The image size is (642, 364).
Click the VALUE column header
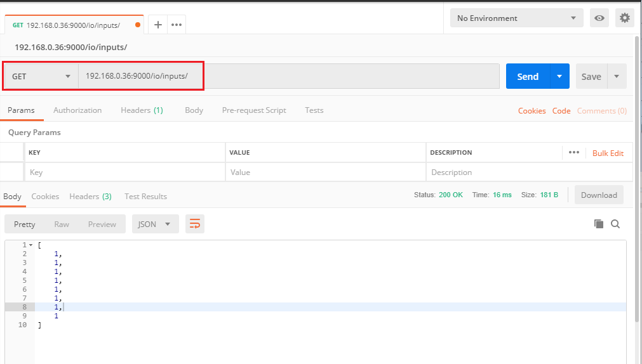click(x=239, y=153)
